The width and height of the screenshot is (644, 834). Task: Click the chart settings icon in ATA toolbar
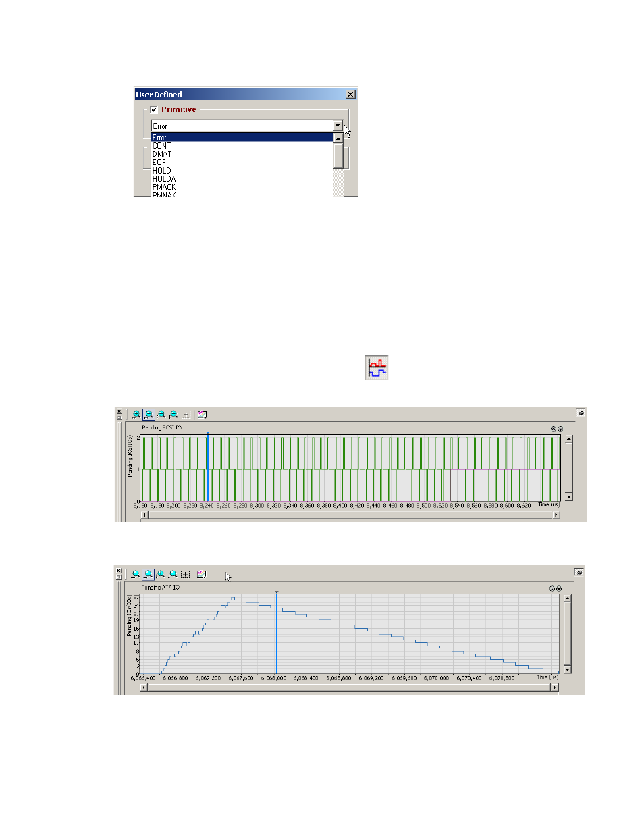(x=201, y=575)
